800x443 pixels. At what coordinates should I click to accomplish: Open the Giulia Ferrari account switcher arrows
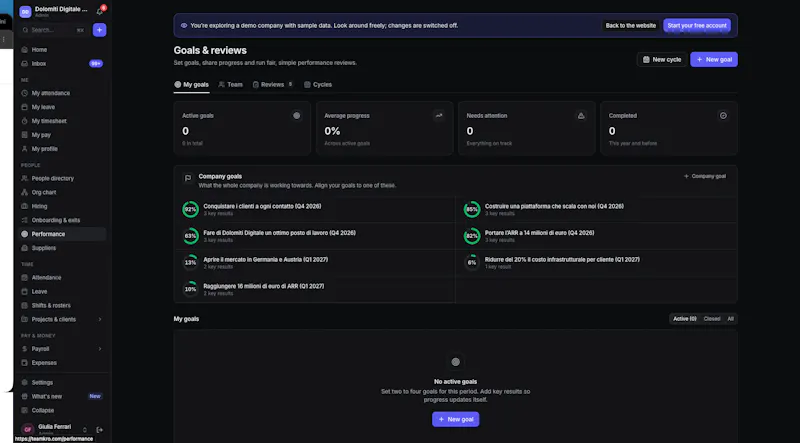coord(85,430)
